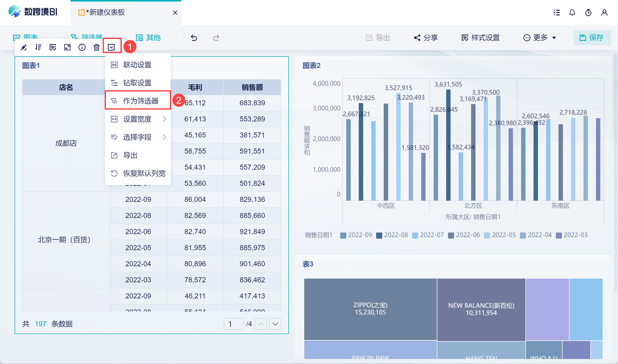Screen dimensions: 618x364
Task: Click the sort icon in chart toolbar
Action: 38,47
